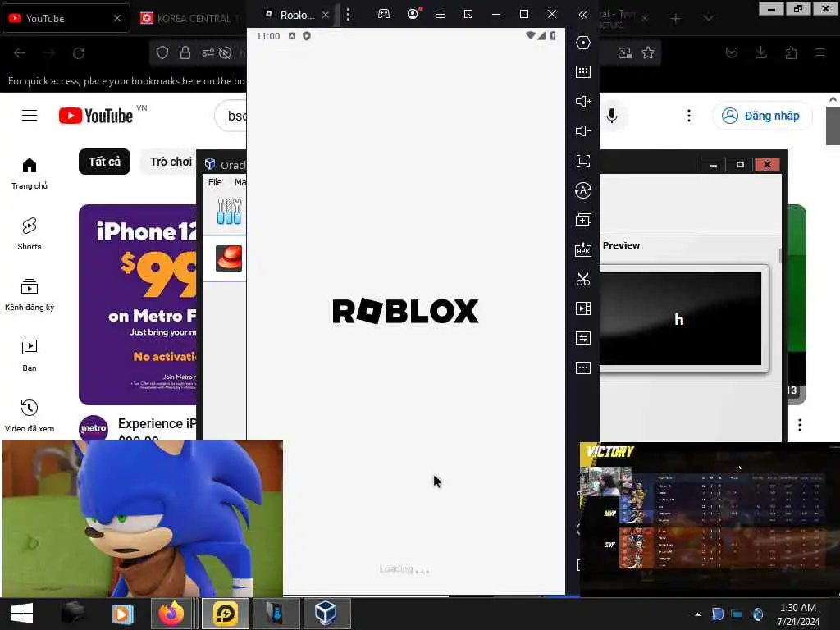Click the LDPlayer volume up icon
Image resolution: width=840 pixels, height=630 pixels.
coord(583,101)
